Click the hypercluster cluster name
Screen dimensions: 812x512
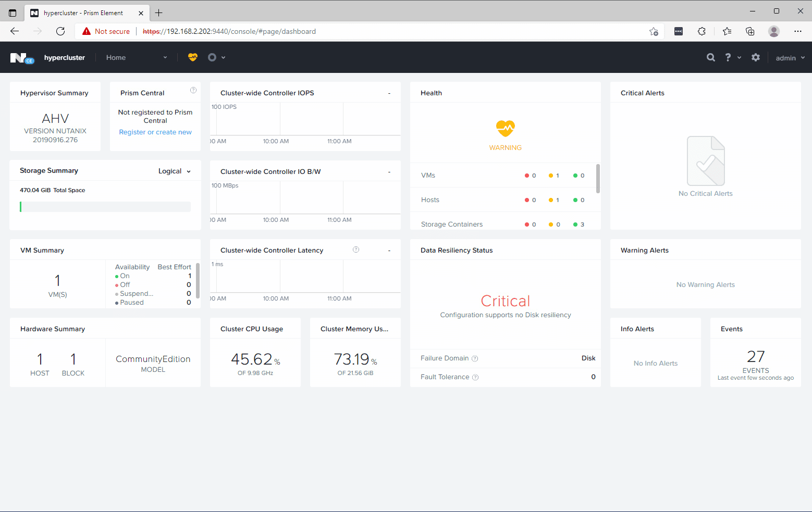(x=65, y=58)
